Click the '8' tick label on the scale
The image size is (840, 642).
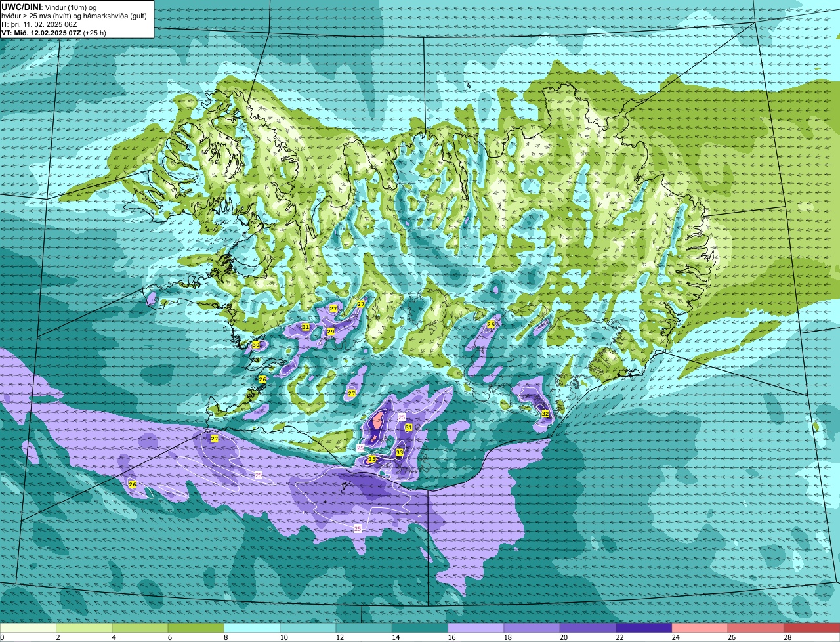point(226,637)
